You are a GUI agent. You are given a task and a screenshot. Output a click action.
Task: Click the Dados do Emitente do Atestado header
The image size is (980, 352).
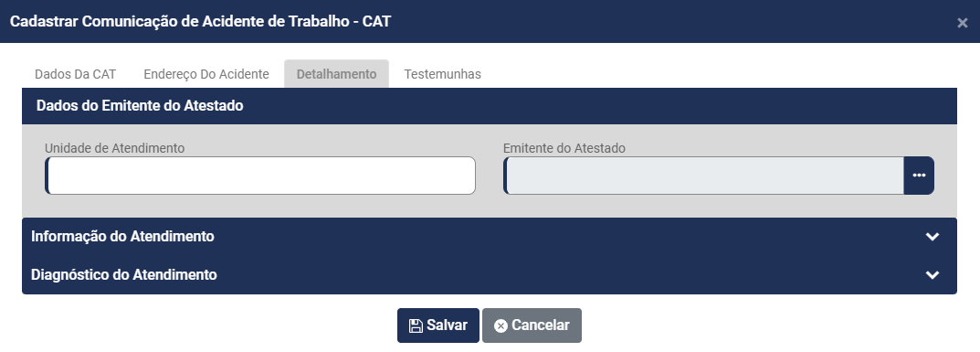click(490, 106)
